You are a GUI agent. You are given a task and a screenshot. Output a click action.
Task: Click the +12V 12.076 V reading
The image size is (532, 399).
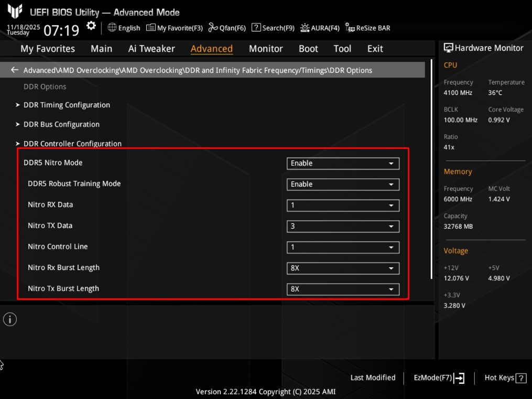[457, 278]
